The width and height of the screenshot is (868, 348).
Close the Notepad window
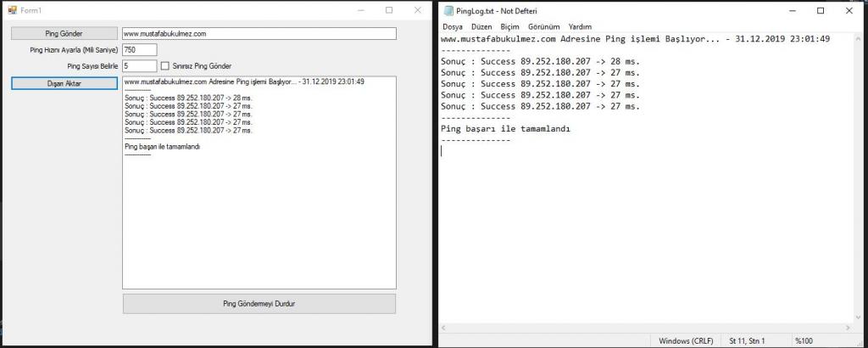click(849, 10)
